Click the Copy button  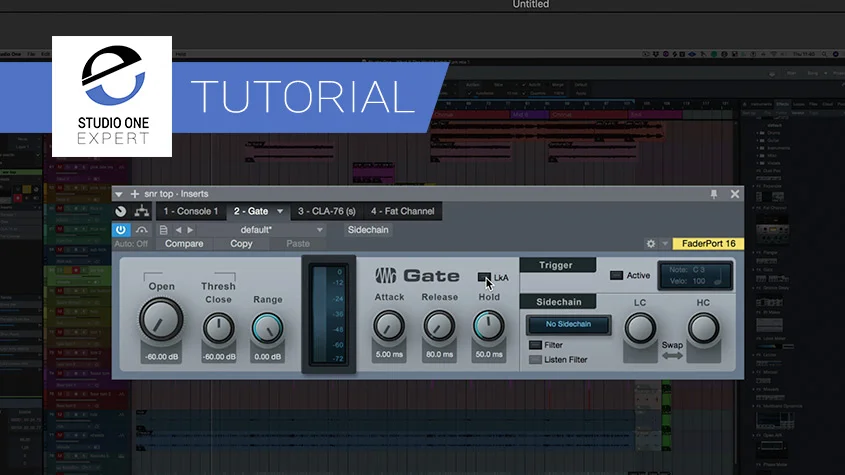pos(241,244)
